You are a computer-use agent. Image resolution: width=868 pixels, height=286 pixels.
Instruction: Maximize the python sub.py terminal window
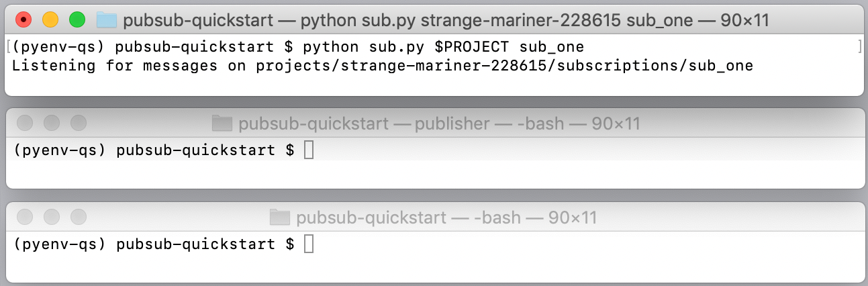tap(77, 20)
